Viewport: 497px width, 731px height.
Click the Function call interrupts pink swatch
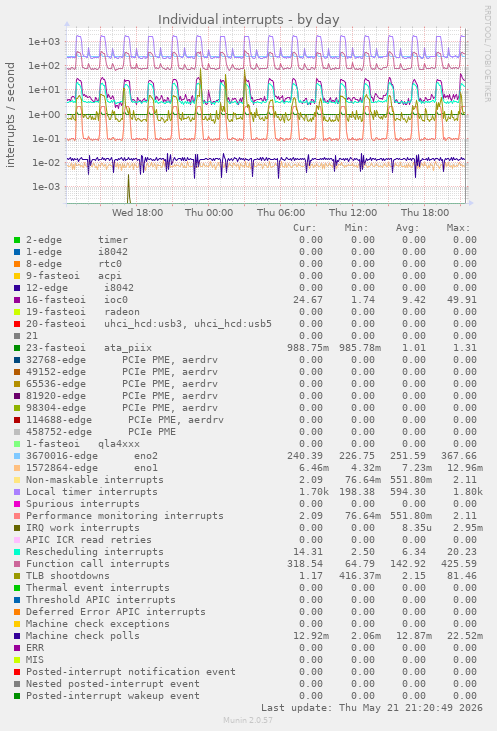[17, 564]
